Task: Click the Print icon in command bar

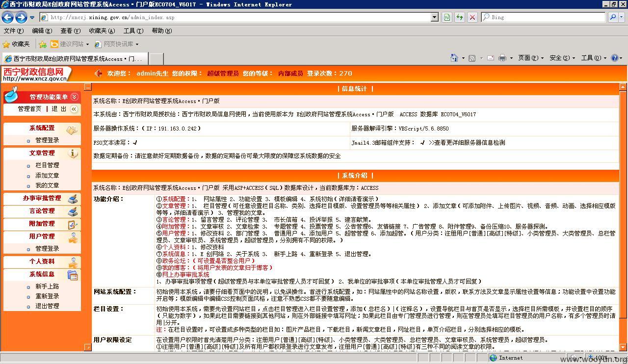Action: 502,58
